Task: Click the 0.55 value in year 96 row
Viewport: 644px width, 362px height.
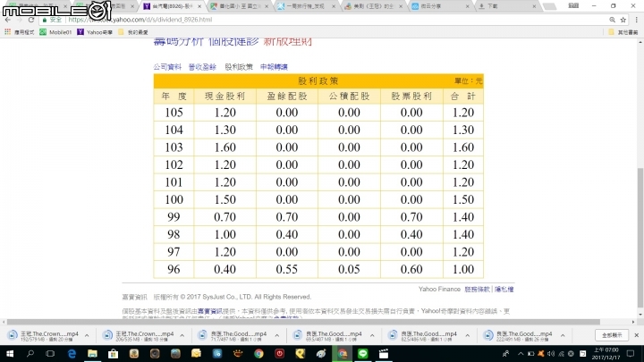Action: click(287, 269)
